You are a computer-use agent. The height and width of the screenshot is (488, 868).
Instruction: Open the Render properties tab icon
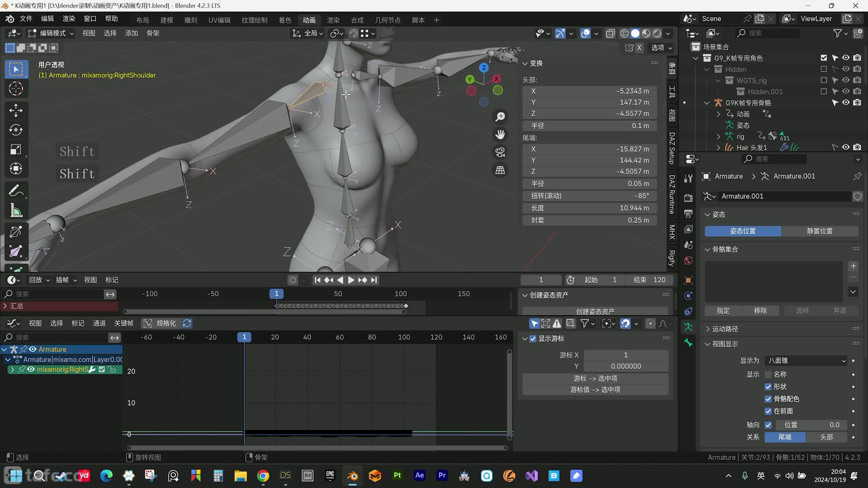point(688,198)
